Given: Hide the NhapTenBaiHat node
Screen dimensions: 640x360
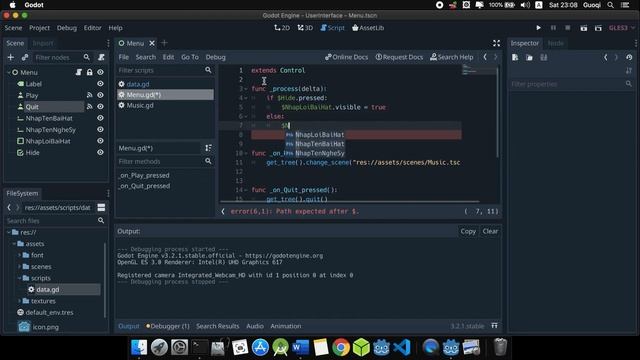Looking at the screenshot, I should (x=100, y=118).
